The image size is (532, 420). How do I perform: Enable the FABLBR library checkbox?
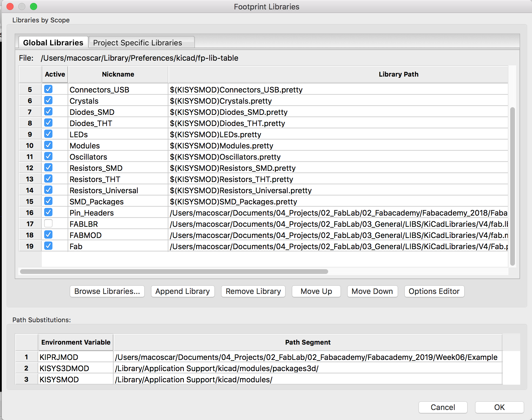click(48, 224)
